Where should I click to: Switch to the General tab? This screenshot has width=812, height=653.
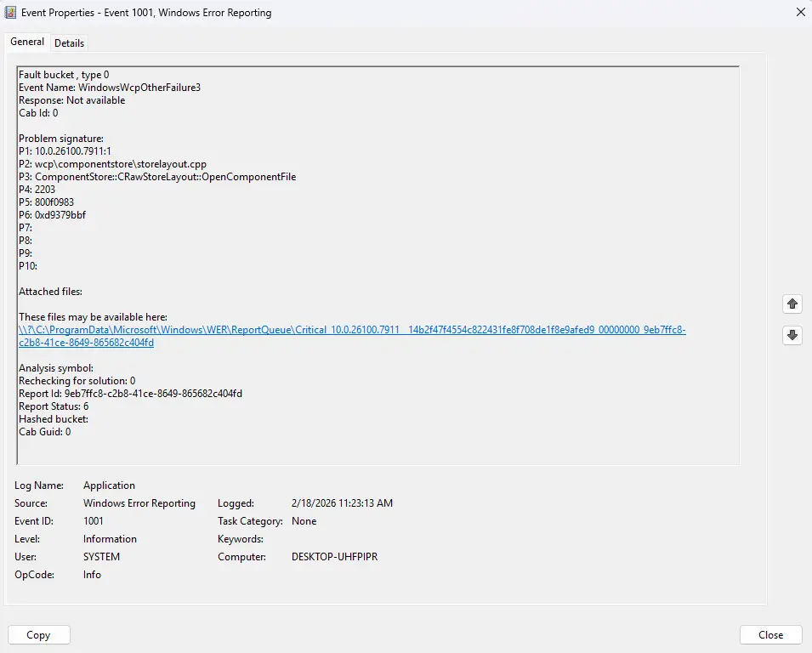click(27, 42)
